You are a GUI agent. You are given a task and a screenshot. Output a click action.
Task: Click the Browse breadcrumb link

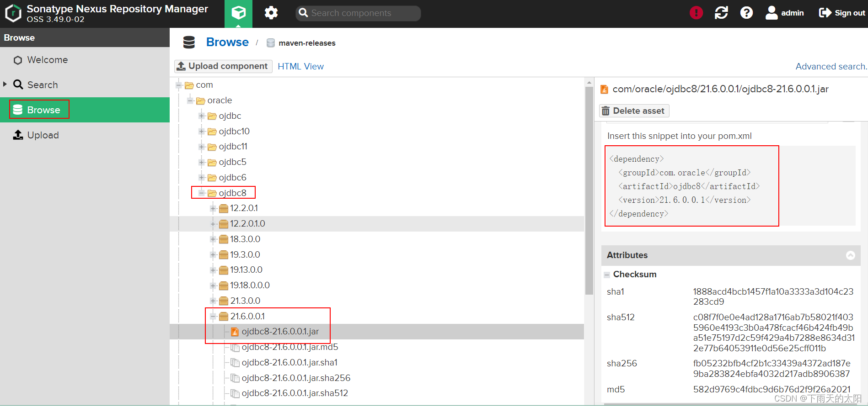click(227, 42)
